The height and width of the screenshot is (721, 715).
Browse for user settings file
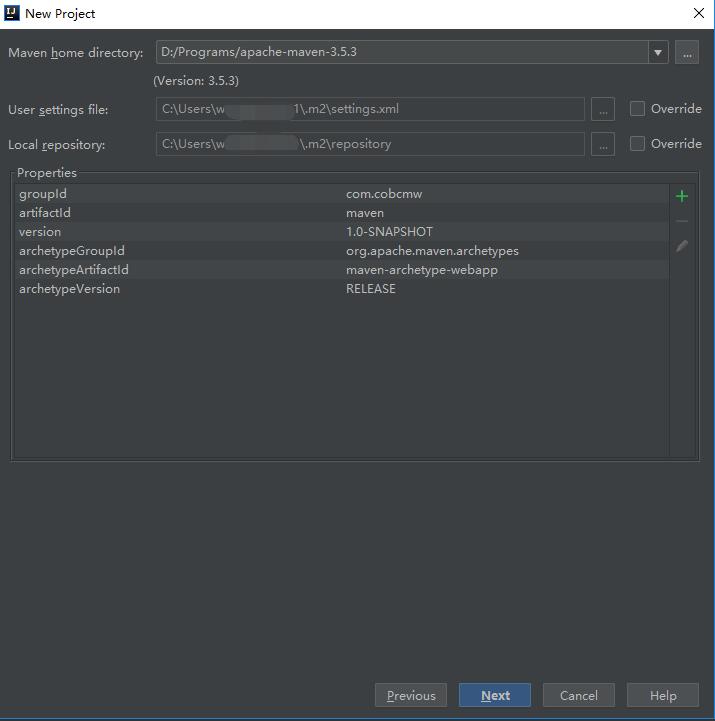click(602, 109)
